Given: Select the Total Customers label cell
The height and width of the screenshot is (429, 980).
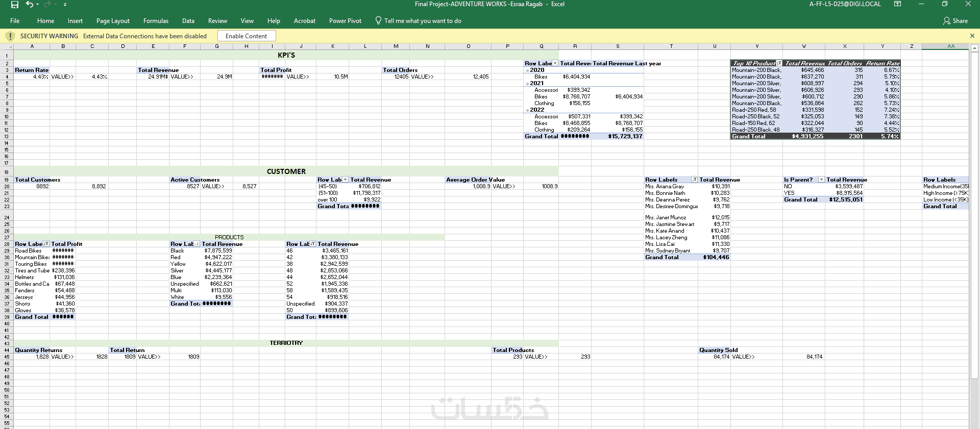Looking at the screenshot, I should tap(38, 180).
